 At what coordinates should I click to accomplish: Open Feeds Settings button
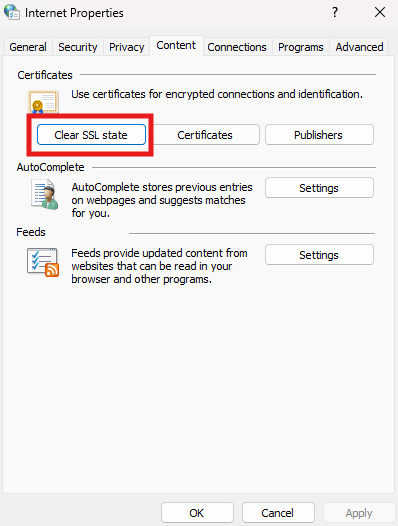tap(319, 255)
